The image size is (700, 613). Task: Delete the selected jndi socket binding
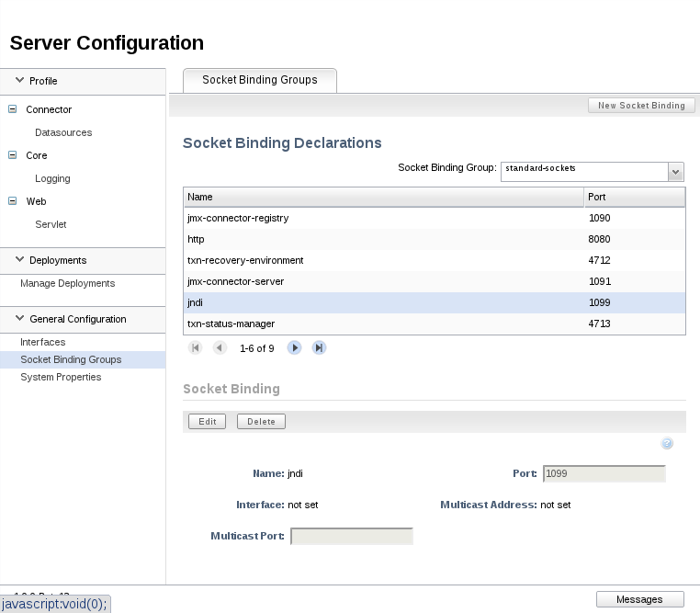(261, 422)
